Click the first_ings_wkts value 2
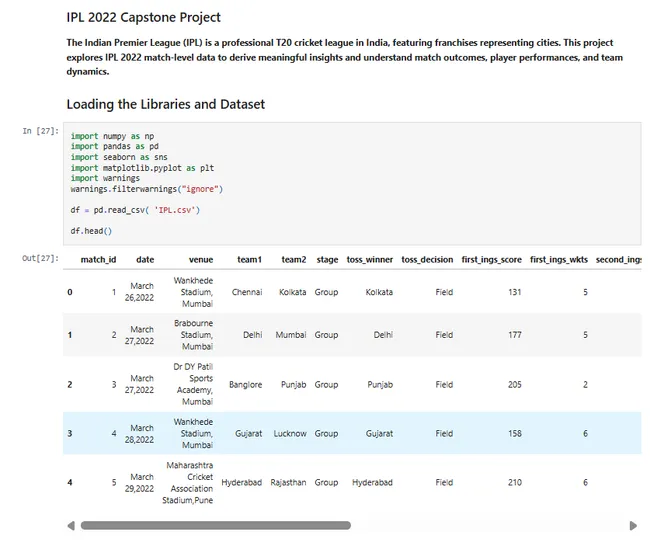The width and height of the screenshot is (650, 546). [x=585, y=385]
